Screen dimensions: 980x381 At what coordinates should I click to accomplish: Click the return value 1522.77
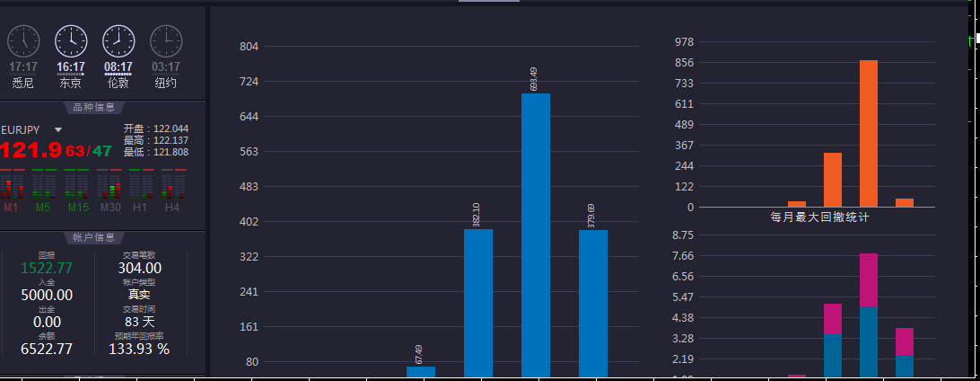pos(47,269)
